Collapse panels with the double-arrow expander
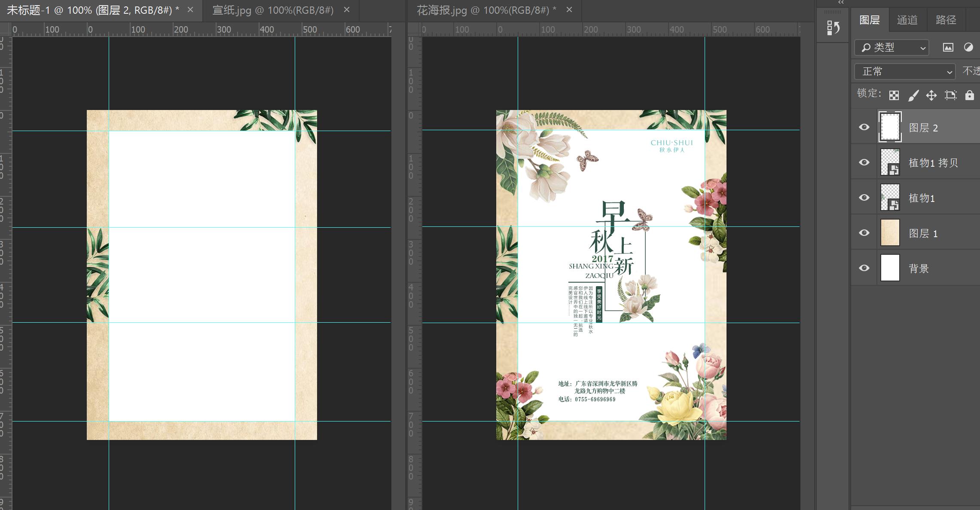Image resolution: width=980 pixels, height=510 pixels. point(841,3)
